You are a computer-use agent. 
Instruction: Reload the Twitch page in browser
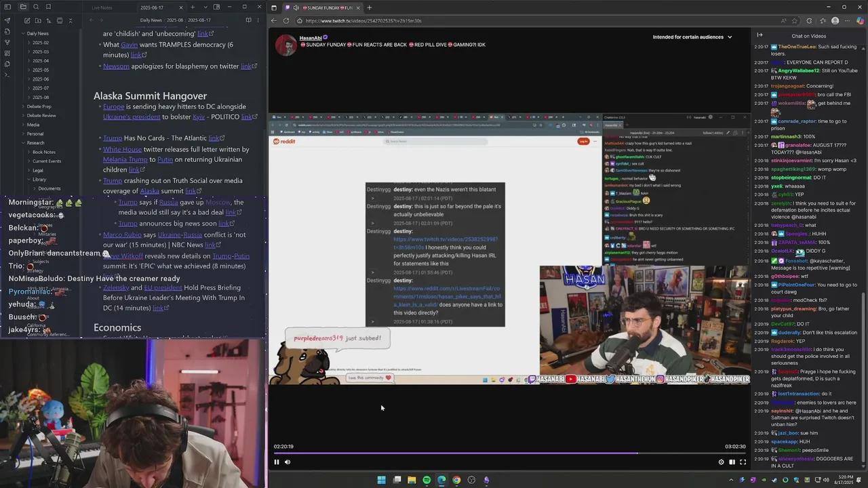(x=285, y=20)
